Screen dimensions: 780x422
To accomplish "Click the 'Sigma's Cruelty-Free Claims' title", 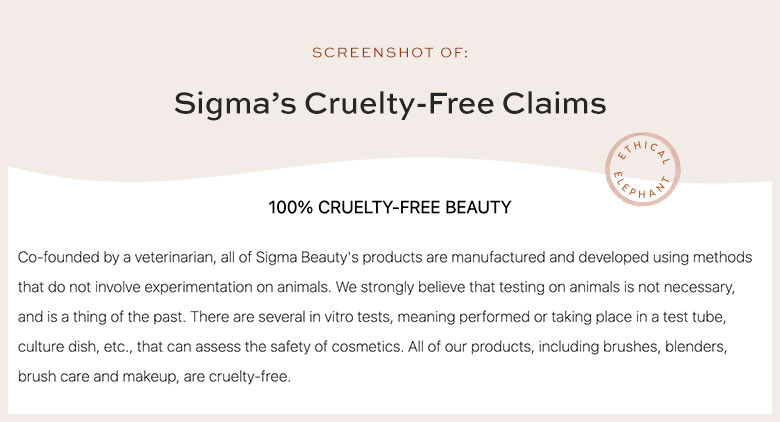I will [x=390, y=105].
